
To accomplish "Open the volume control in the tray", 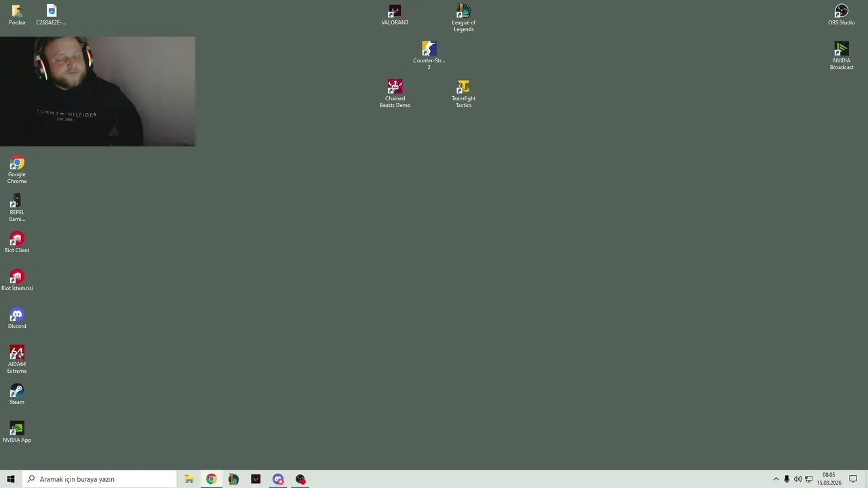I will [x=797, y=479].
